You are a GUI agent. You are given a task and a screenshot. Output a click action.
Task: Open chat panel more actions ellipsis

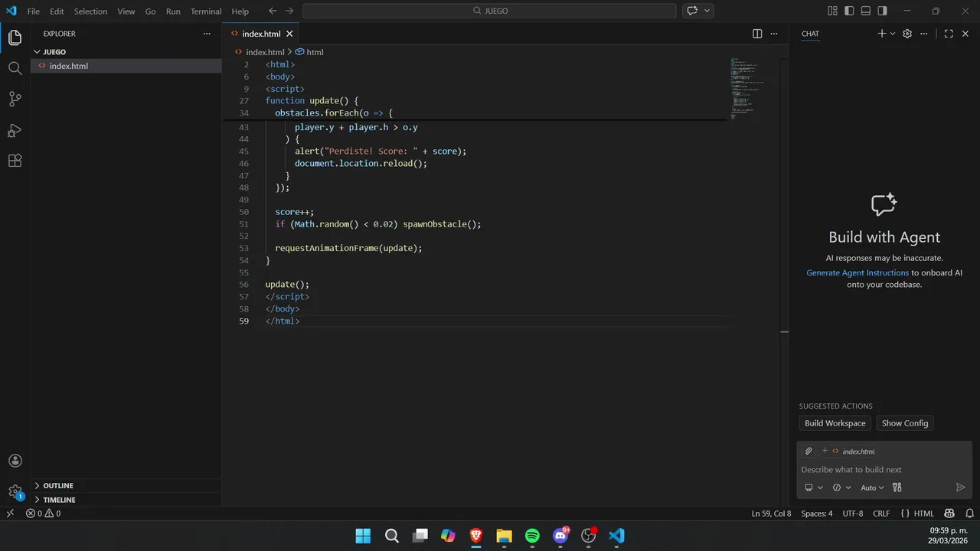tap(924, 34)
